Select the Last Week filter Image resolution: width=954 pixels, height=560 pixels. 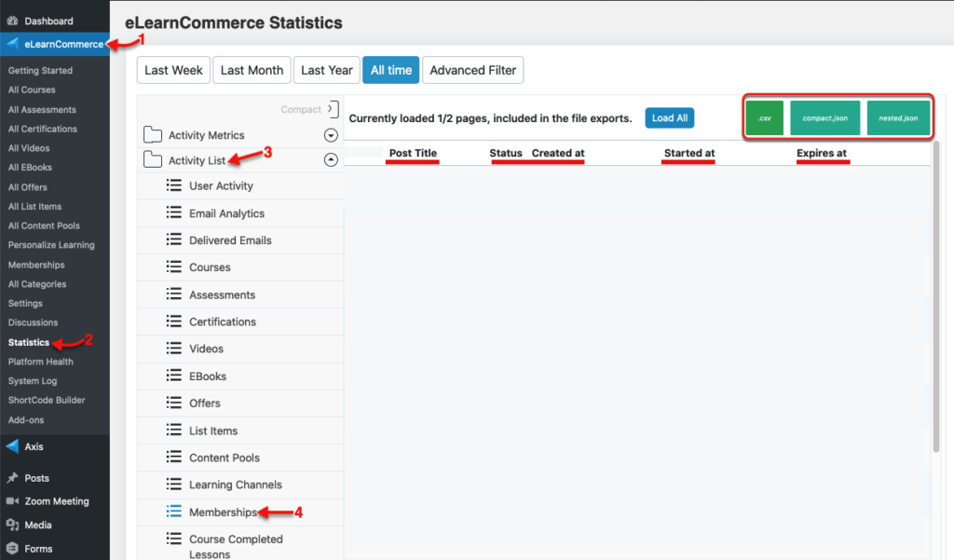(x=173, y=70)
